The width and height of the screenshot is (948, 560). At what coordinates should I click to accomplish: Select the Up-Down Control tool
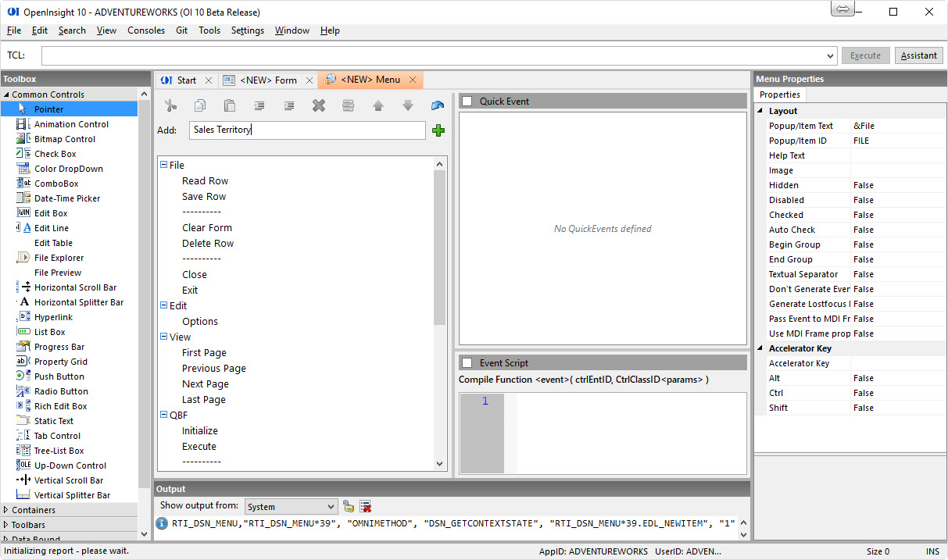[69, 465]
